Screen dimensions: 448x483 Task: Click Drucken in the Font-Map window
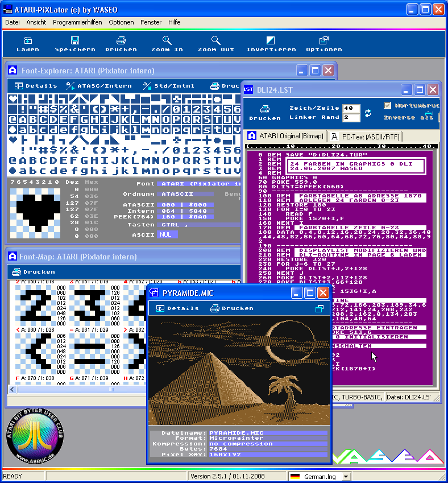click(33, 272)
